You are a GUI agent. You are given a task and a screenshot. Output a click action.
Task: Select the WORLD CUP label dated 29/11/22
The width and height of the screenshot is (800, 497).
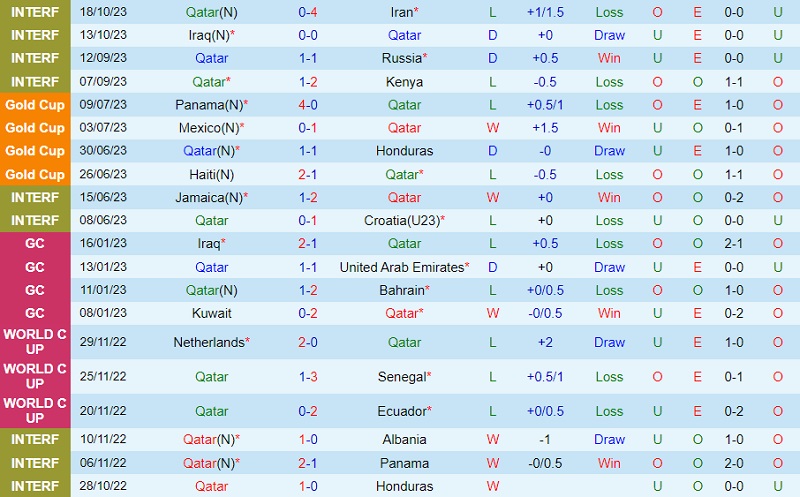35,342
